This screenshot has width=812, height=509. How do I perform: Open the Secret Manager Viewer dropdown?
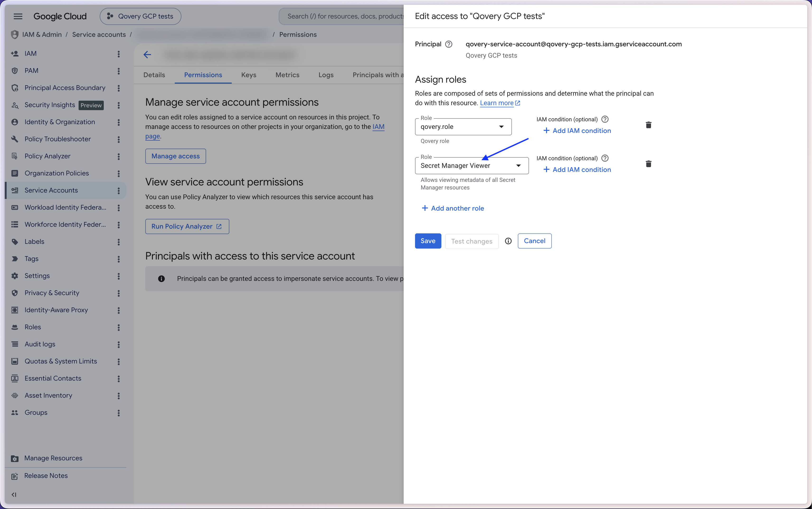point(472,166)
